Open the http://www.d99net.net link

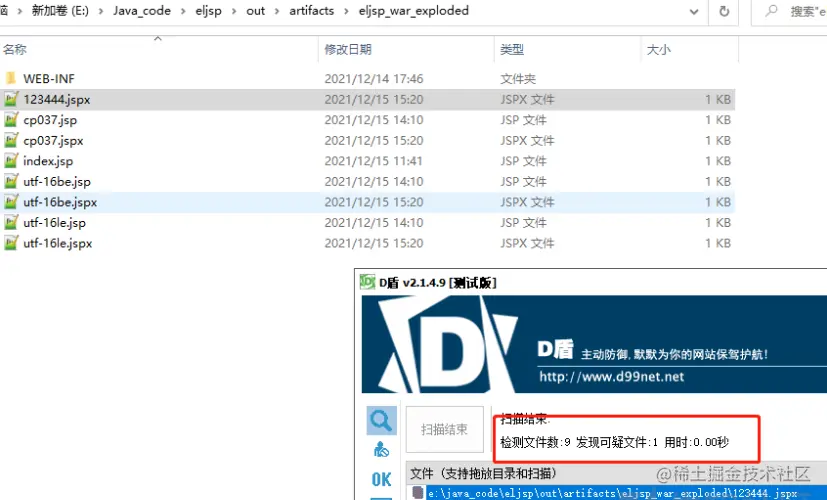611,377
